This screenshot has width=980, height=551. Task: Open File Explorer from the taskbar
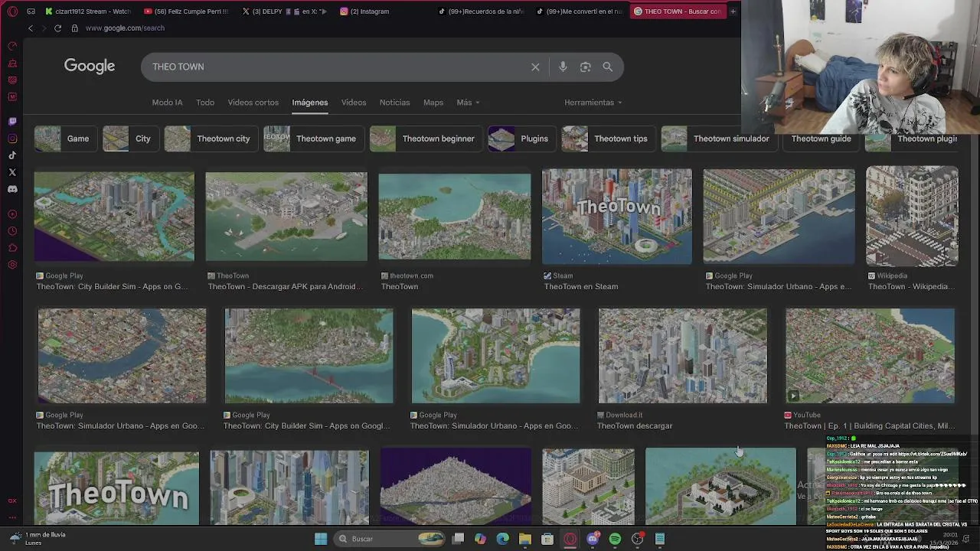[525, 539]
